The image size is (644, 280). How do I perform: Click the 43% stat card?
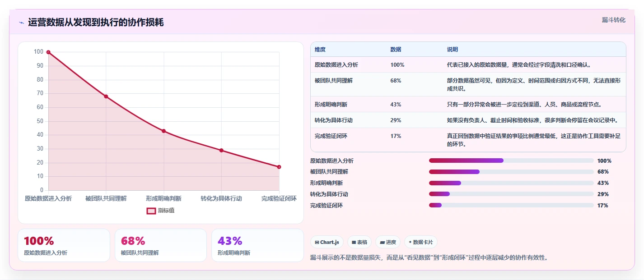(257, 245)
